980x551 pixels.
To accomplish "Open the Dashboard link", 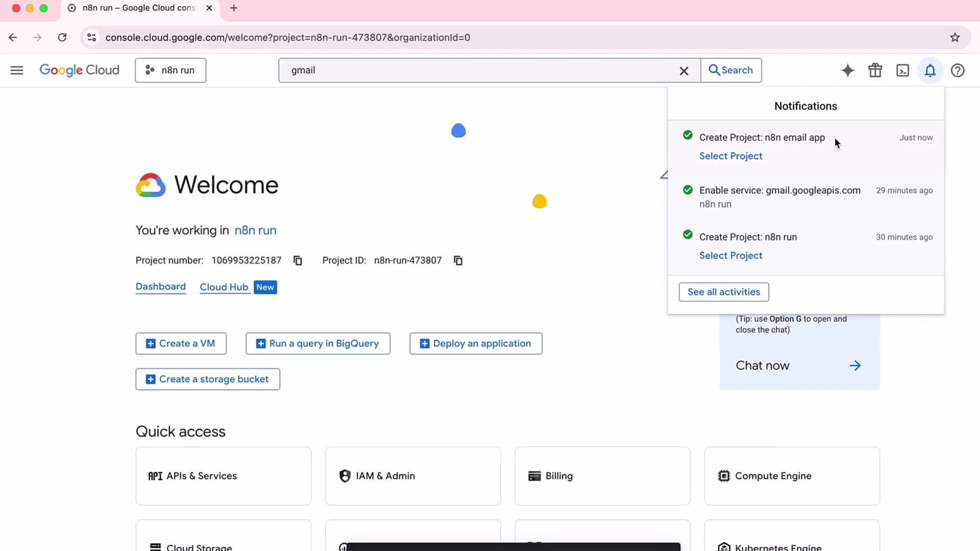I will [x=160, y=287].
